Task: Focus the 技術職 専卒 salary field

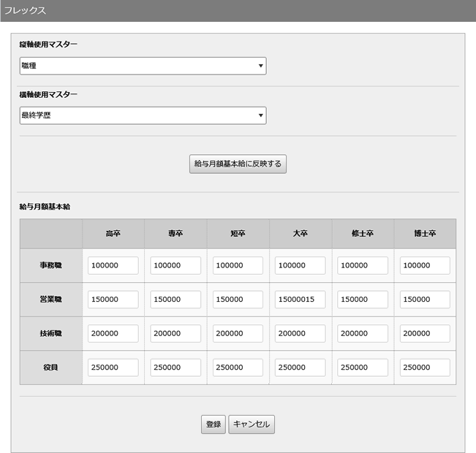Action: pos(175,333)
